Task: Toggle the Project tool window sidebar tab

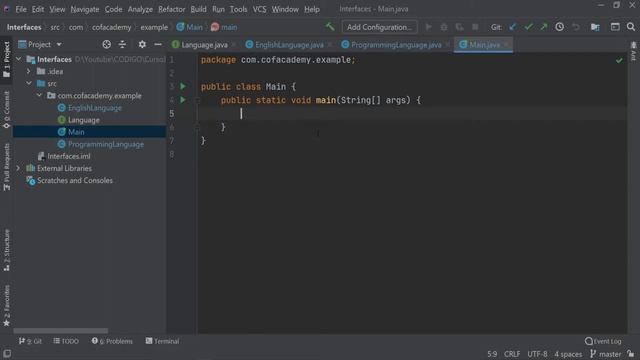Action: (7, 59)
